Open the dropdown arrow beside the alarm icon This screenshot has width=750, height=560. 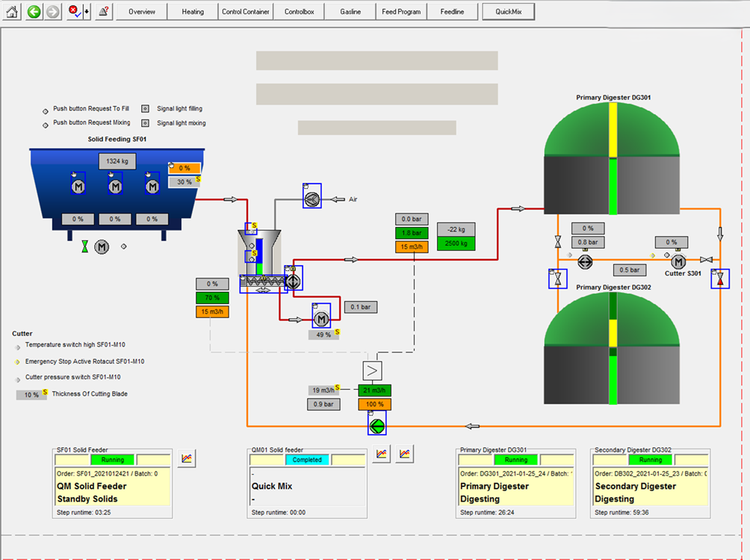(x=87, y=12)
